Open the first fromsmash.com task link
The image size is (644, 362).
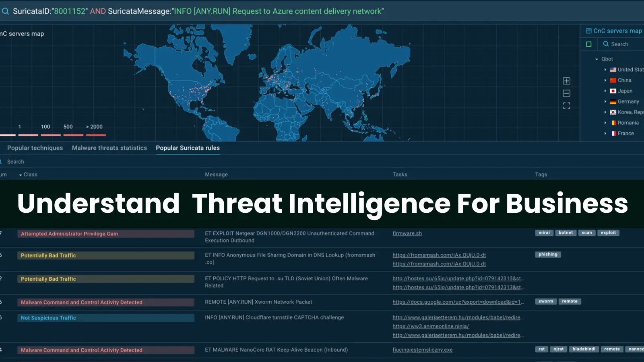tap(439, 255)
